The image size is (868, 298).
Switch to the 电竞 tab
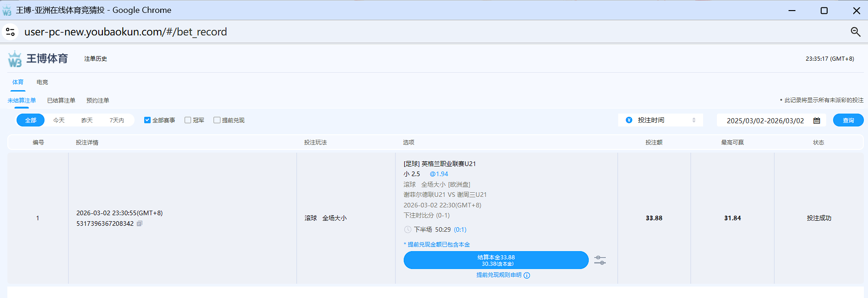coord(42,82)
